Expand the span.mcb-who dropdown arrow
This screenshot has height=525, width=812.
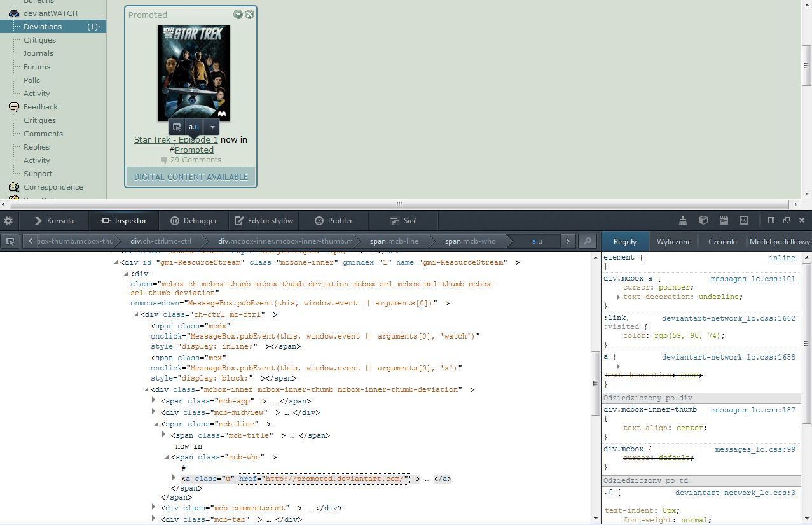tap(166, 457)
